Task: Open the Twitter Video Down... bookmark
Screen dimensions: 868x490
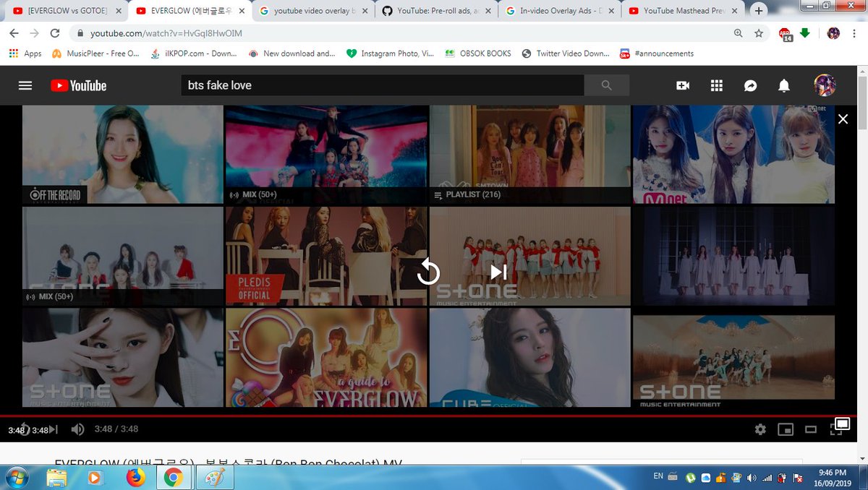Action: point(566,53)
